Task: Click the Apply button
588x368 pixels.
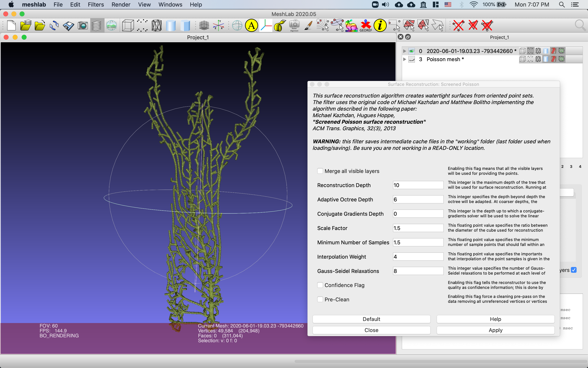Action: pos(496,330)
